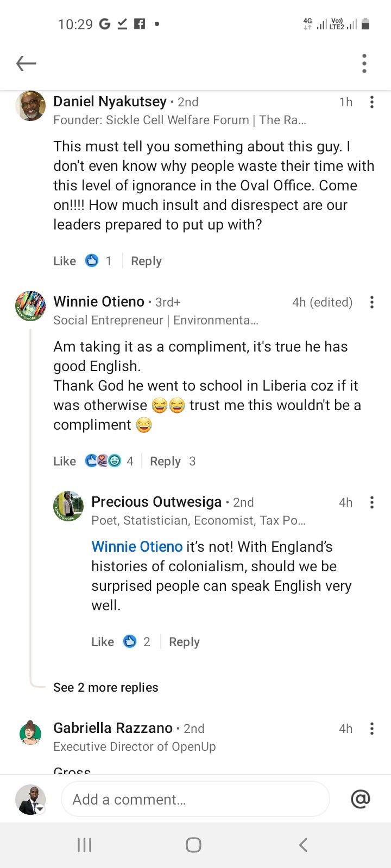Reply to Daniel Nyakutsey's comment
The height and width of the screenshot is (868, 391).
point(146,261)
